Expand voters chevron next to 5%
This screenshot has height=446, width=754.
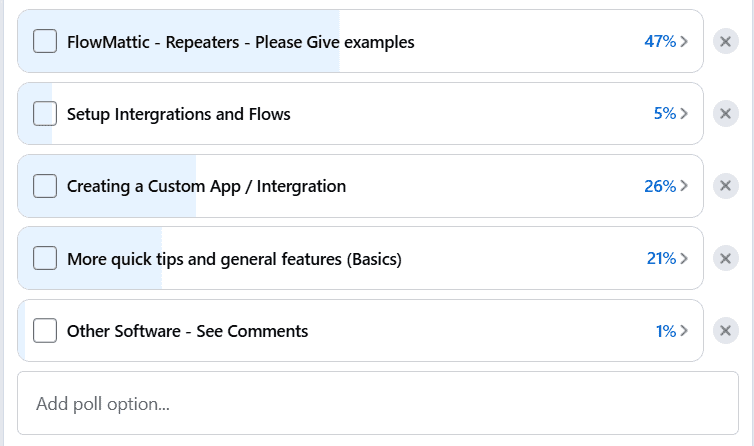[684, 114]
